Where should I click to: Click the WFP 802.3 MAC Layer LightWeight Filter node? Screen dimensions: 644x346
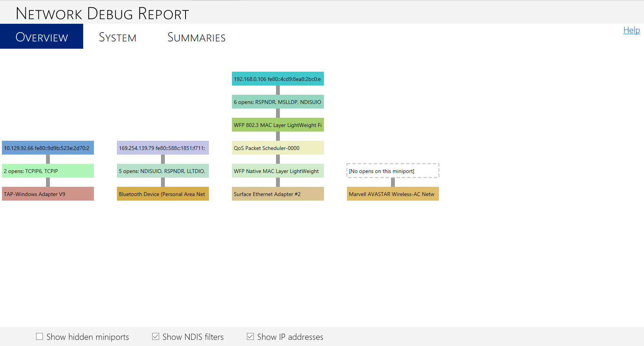pos(278,125)
